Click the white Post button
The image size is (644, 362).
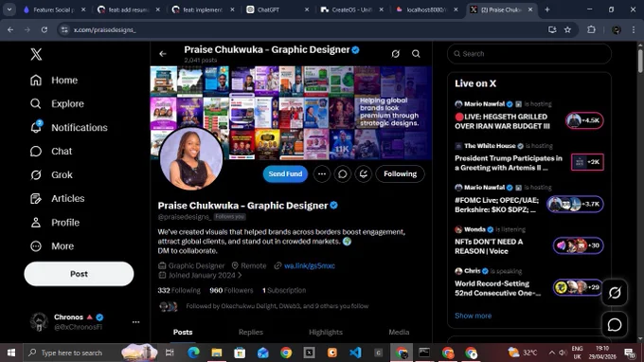coord(79,274)
